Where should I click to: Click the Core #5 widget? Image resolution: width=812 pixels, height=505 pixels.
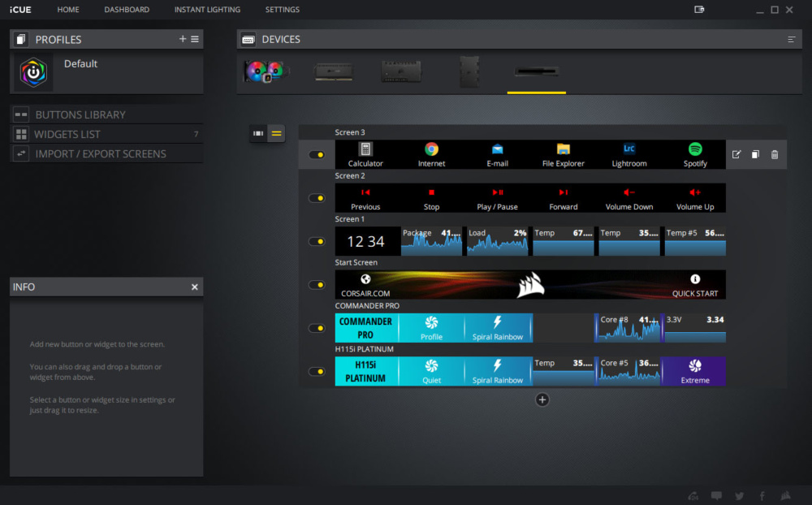click(x=629, y=371)
